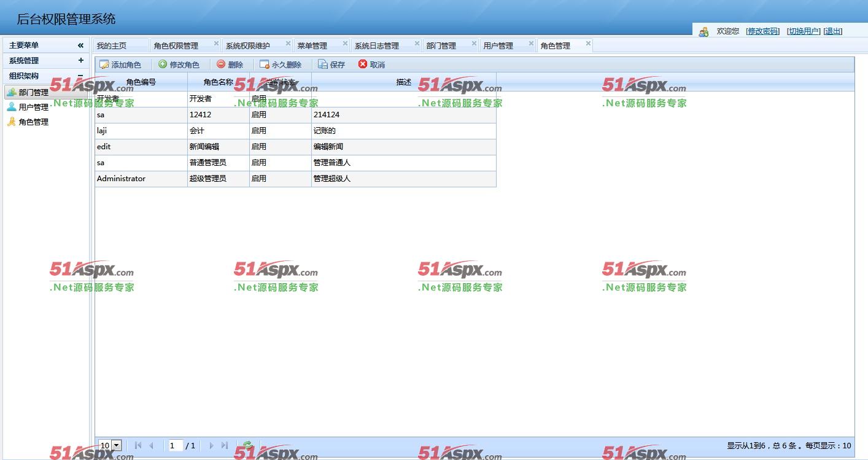Sort by the 描述 column header
This screenshot has width=868, height=460.
[x=404, y=82]
